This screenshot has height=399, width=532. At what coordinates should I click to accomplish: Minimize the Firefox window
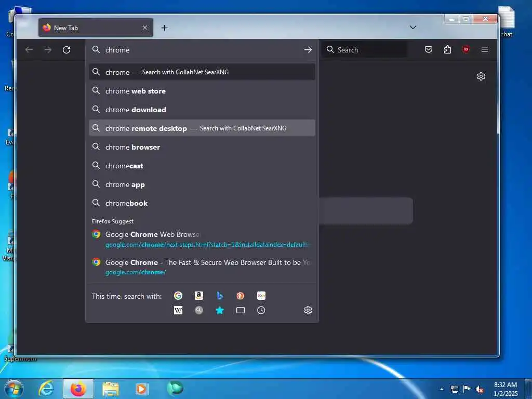451,19
